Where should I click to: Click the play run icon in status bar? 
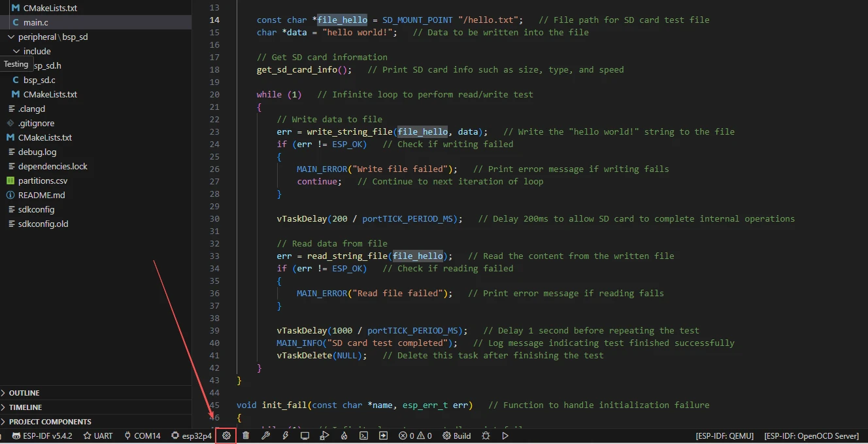point(505,435)
